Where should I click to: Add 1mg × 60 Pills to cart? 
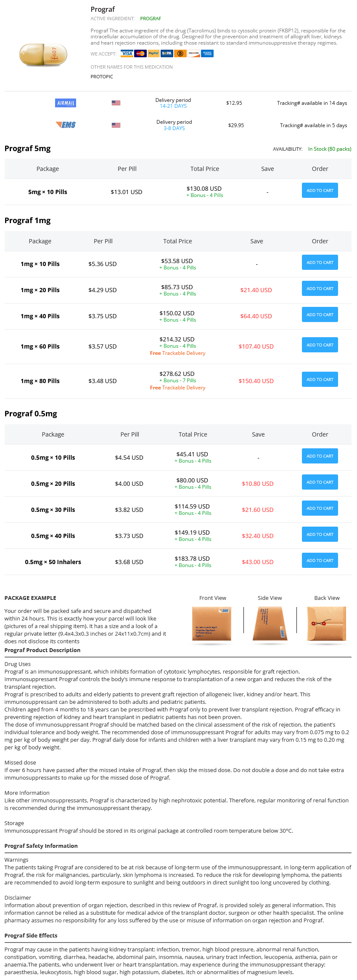[x=320, y=345]
